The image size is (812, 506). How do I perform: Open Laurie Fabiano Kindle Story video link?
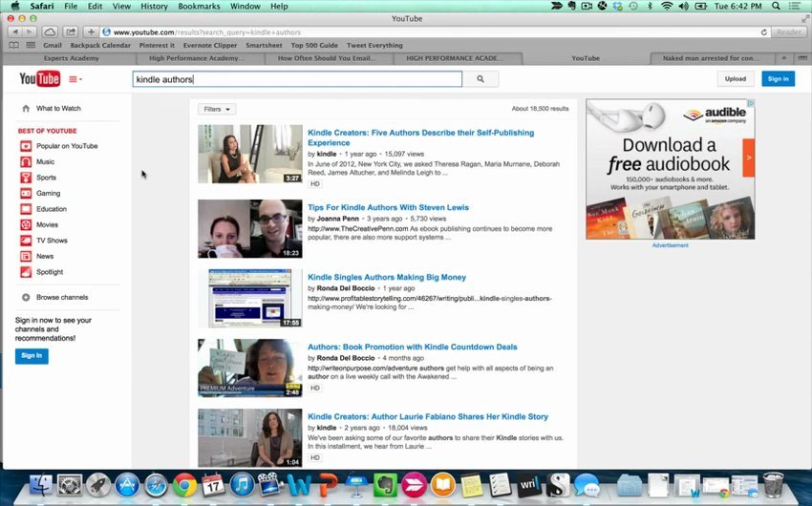[x=428, y=416]
